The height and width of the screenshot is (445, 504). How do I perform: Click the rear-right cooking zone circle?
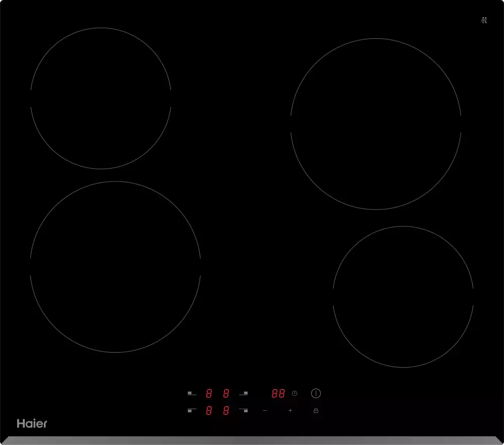(376, 124)
